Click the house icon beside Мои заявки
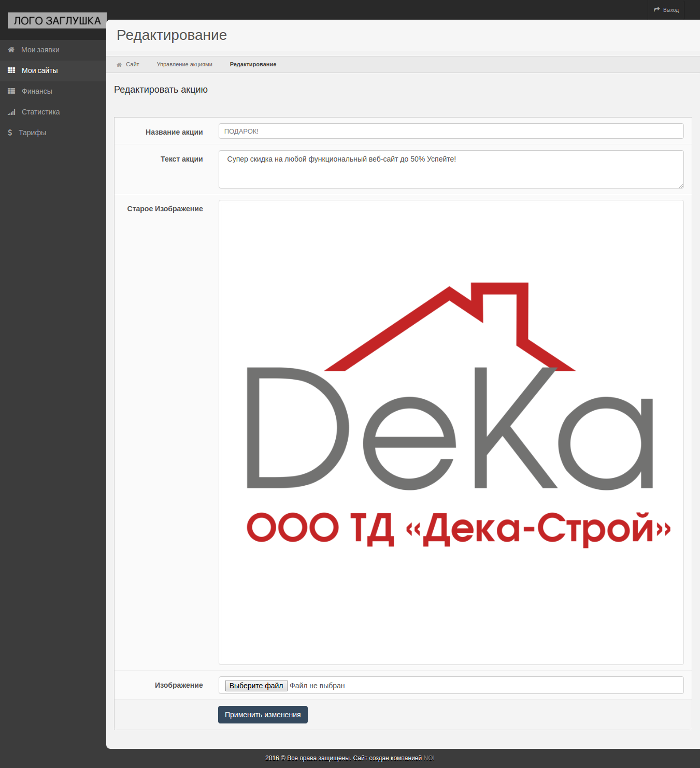Viewport: 700px width, 768px height. (x=11, y=50)
